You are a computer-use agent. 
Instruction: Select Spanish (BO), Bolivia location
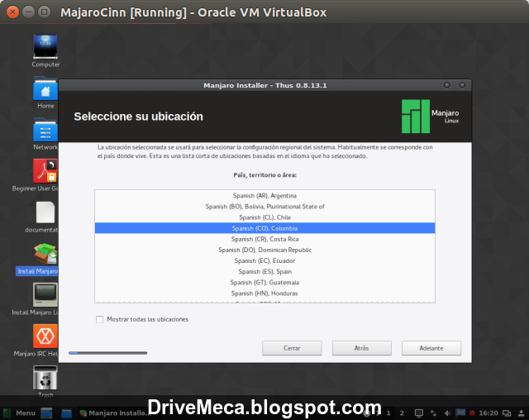264,207
